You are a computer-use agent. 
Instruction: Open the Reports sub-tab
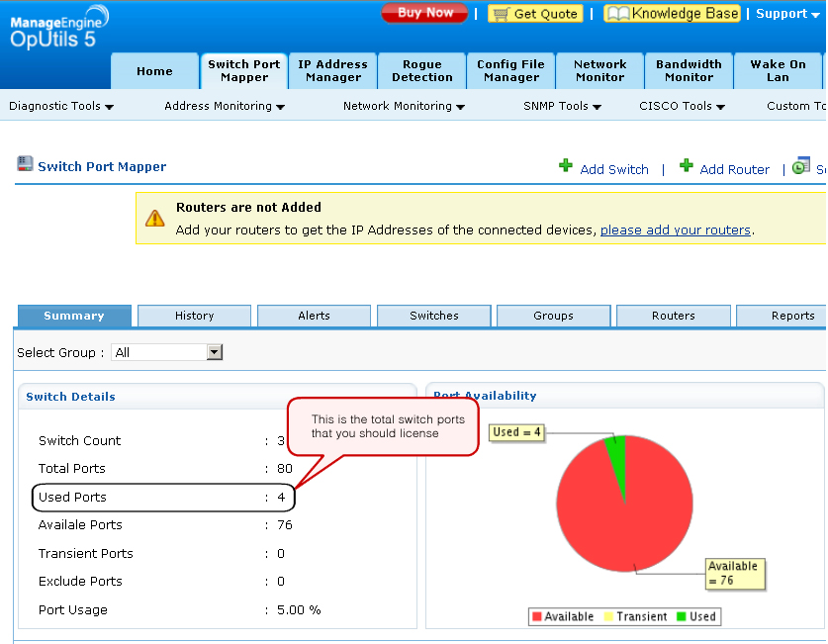tap(782, 316)
